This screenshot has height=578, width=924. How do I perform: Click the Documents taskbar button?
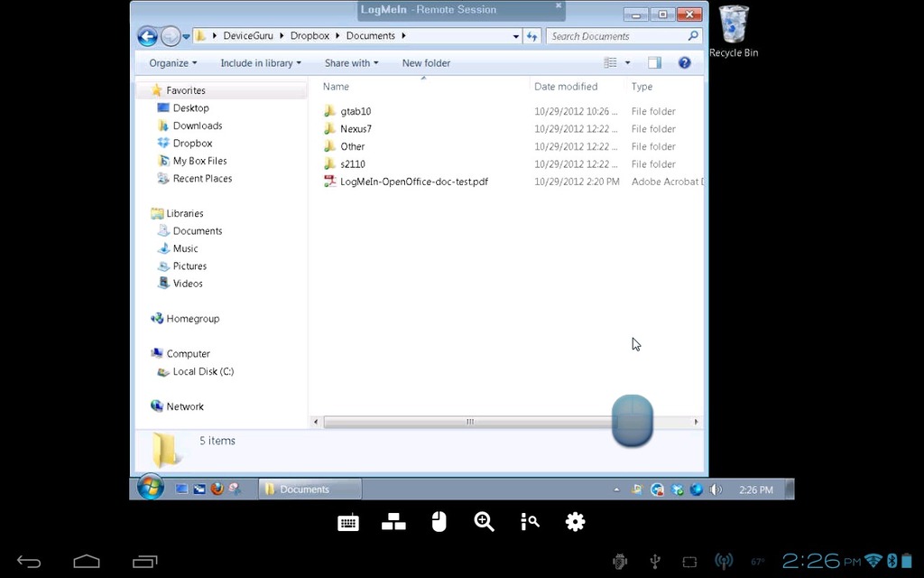click(x=310, y=489)
